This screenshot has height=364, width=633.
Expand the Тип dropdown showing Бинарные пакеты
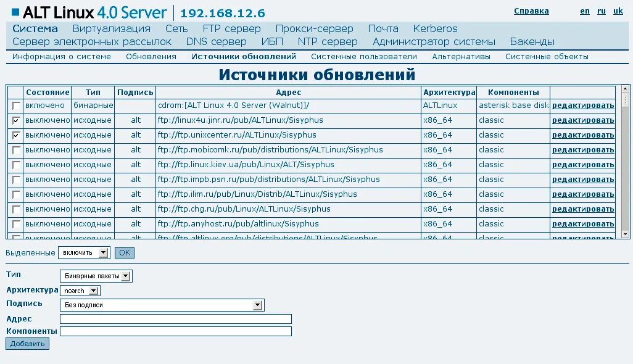(x=96, y=276)
